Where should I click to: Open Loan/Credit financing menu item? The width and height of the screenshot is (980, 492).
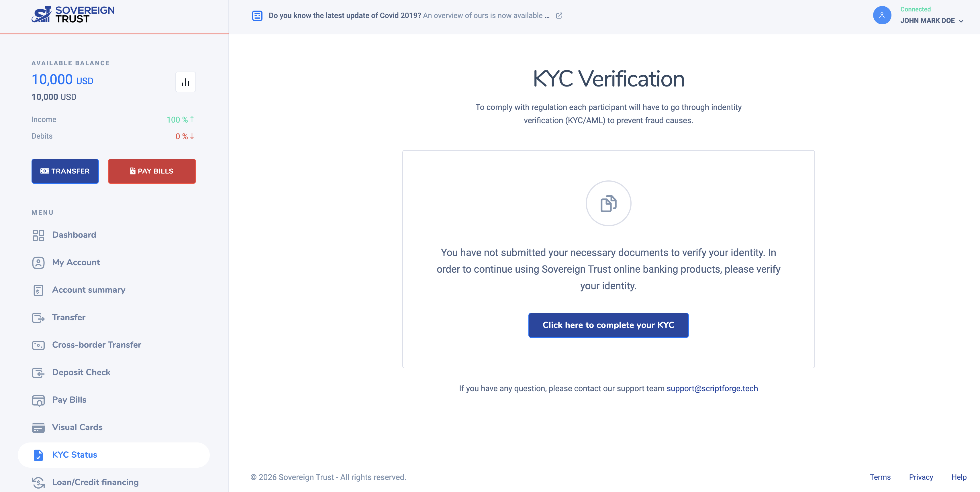point(95,482)
